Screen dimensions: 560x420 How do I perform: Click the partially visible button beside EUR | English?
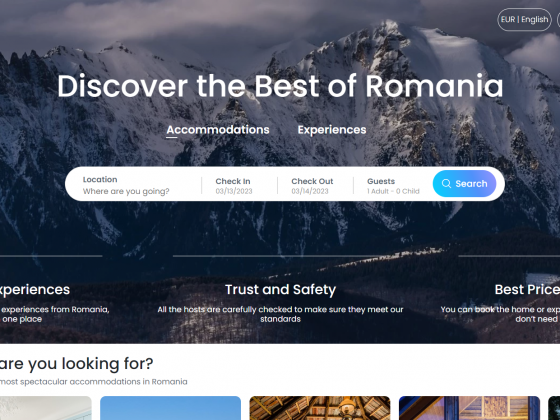point(558,20)
